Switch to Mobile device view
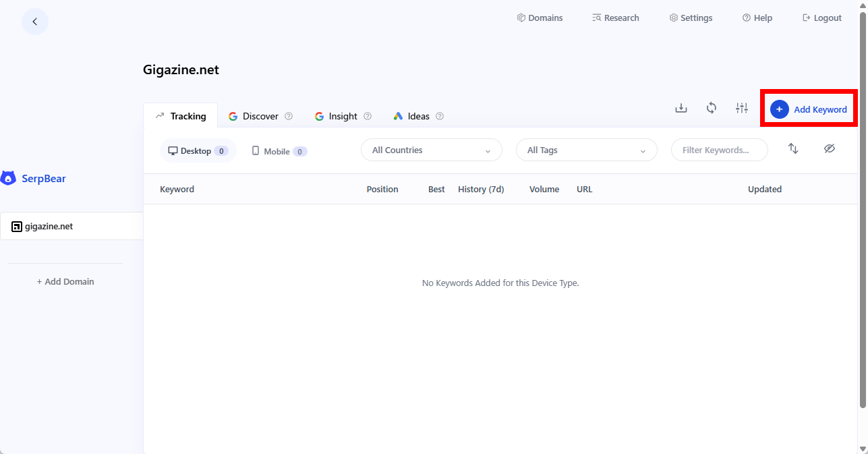The height and width of the screenshot is (454, 868). tap(279, 151)
